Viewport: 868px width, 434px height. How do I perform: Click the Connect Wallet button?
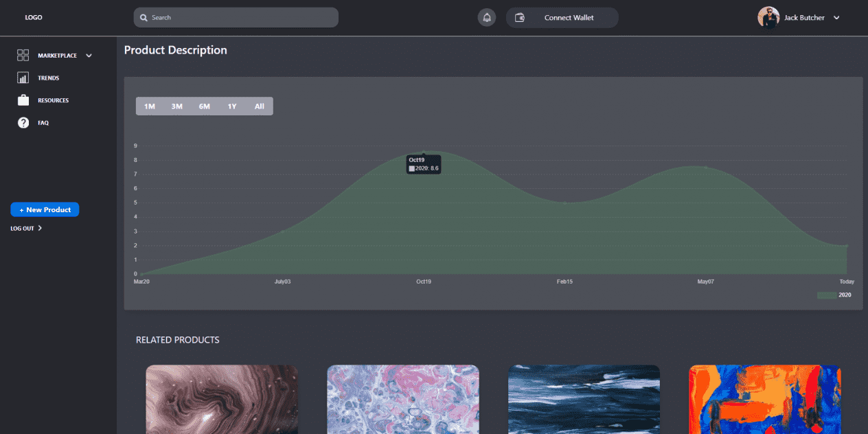coord(562,18)
